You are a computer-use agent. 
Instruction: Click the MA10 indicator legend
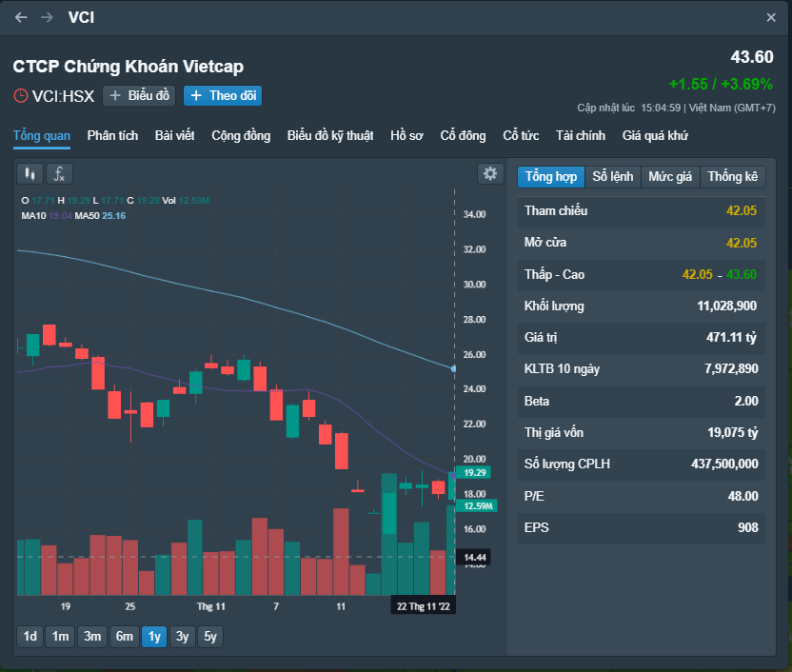(47, 215)
